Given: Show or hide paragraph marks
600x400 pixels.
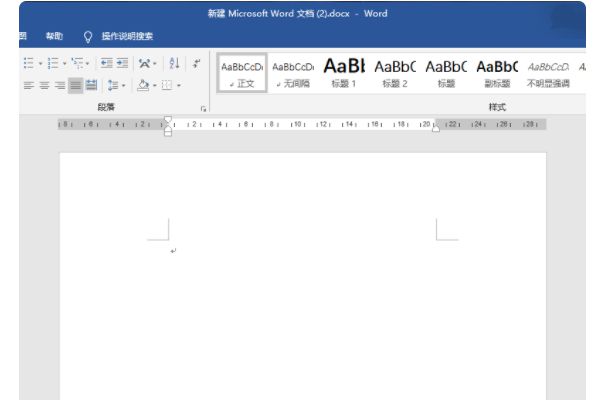Looking at the screenshot, I should (x=197, y=63).
